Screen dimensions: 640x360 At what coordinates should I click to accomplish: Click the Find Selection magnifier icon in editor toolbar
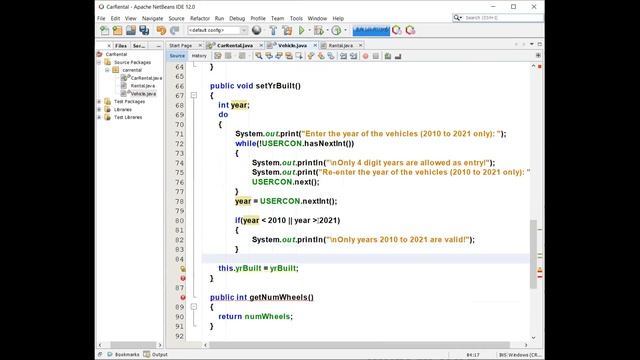(259, 56)
